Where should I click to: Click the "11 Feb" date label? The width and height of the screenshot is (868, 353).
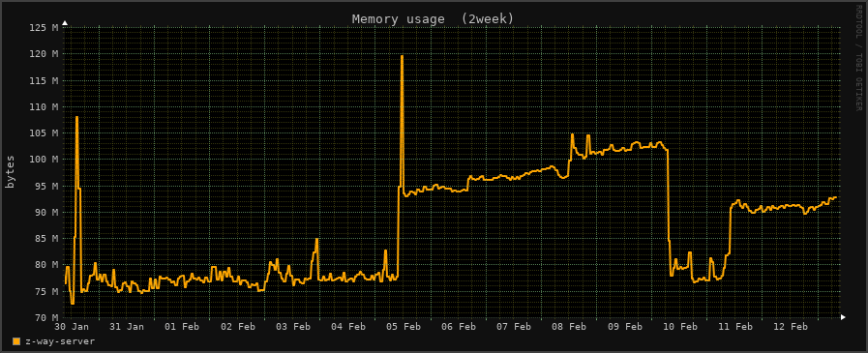coord(735,327)
